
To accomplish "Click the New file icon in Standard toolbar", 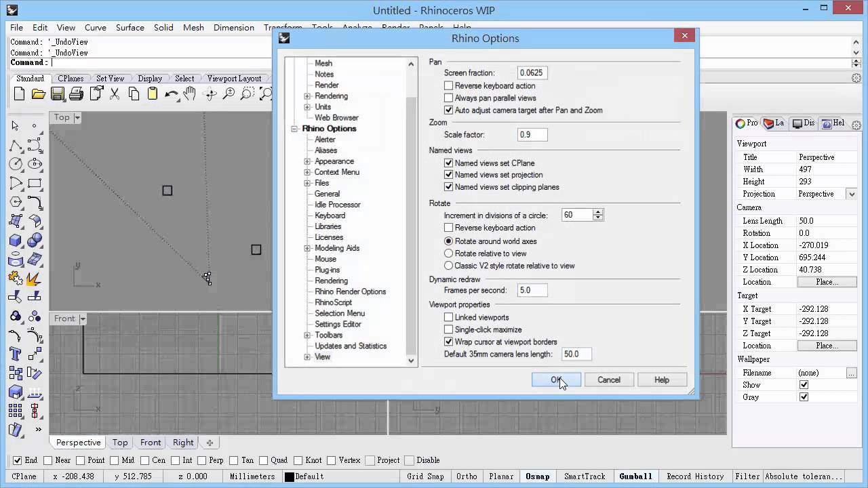I will [19, 94].
